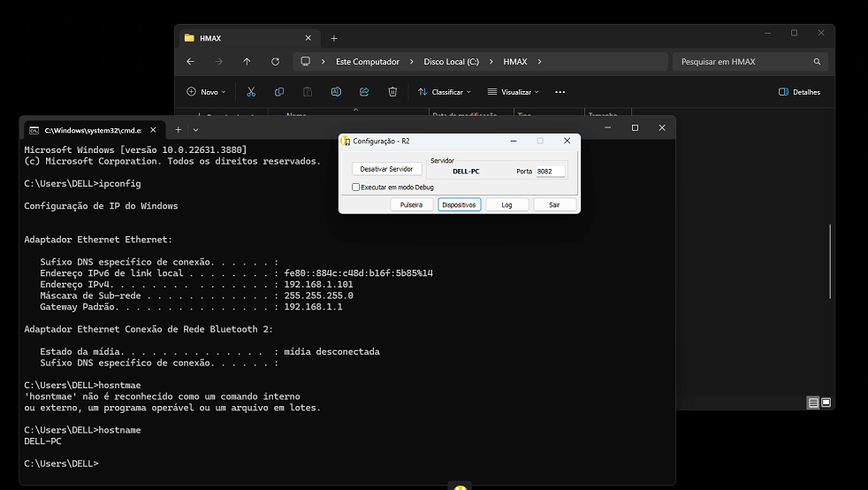Click the Share icon in Explorer toolbar
Image resolution: width=868 pixels, height=490 pixels.
point(364,92)
